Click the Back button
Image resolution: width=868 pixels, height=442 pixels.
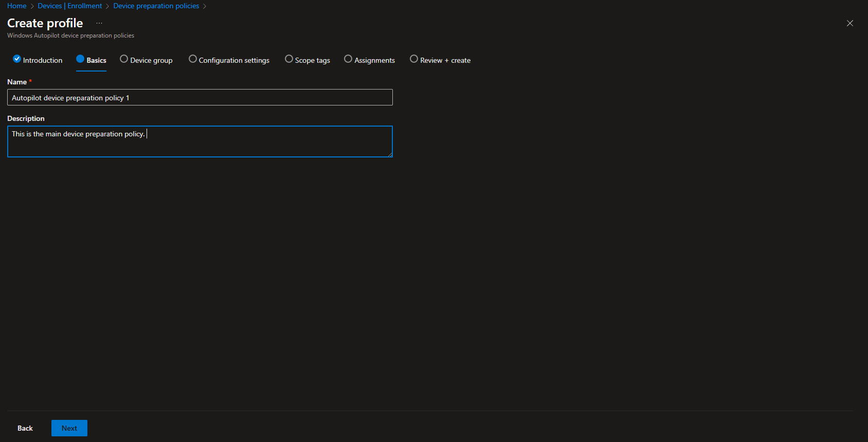click(25, 428)
